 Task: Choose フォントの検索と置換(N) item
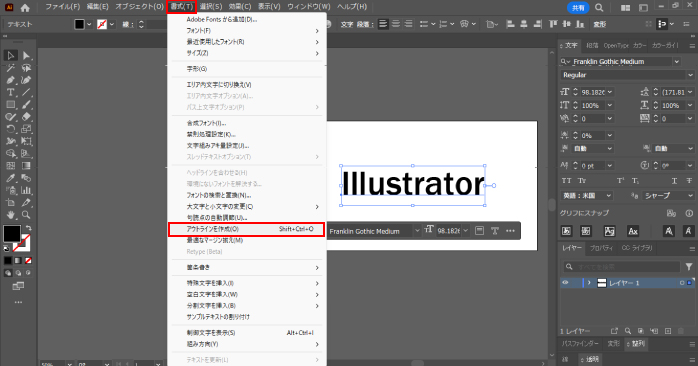[247, 195]
